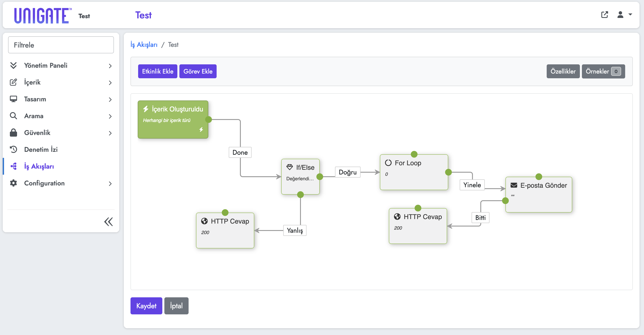Viewport: 644px width, 335px height.
Task: Collapse the sidebar with double-arrow icon
Action: 109,222
